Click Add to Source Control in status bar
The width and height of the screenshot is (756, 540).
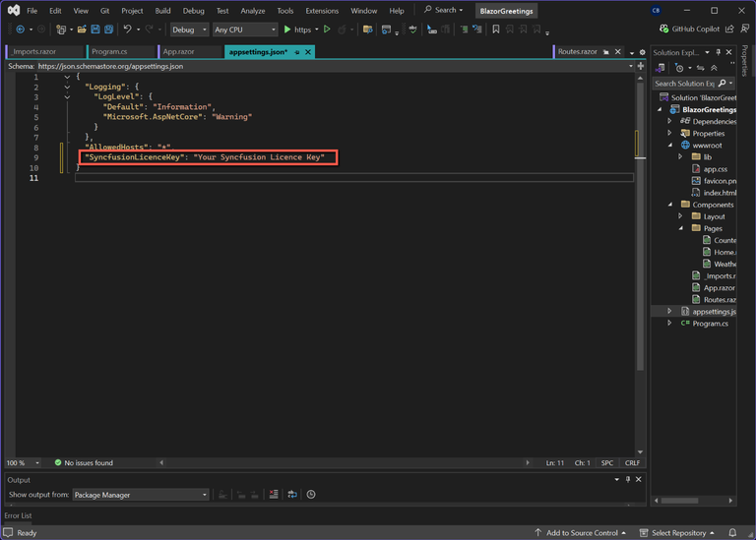tap(581, 532)
